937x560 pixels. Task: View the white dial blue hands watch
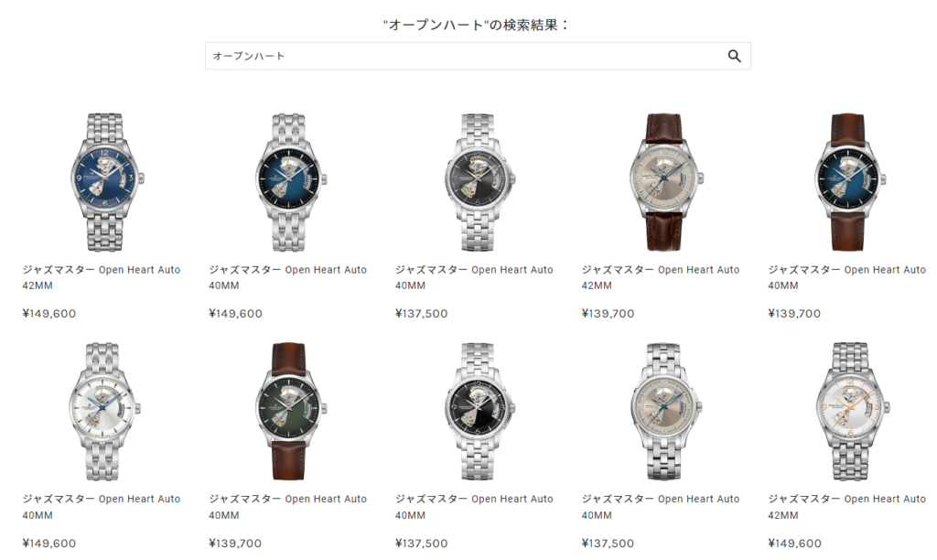click(x=104, y=411)
